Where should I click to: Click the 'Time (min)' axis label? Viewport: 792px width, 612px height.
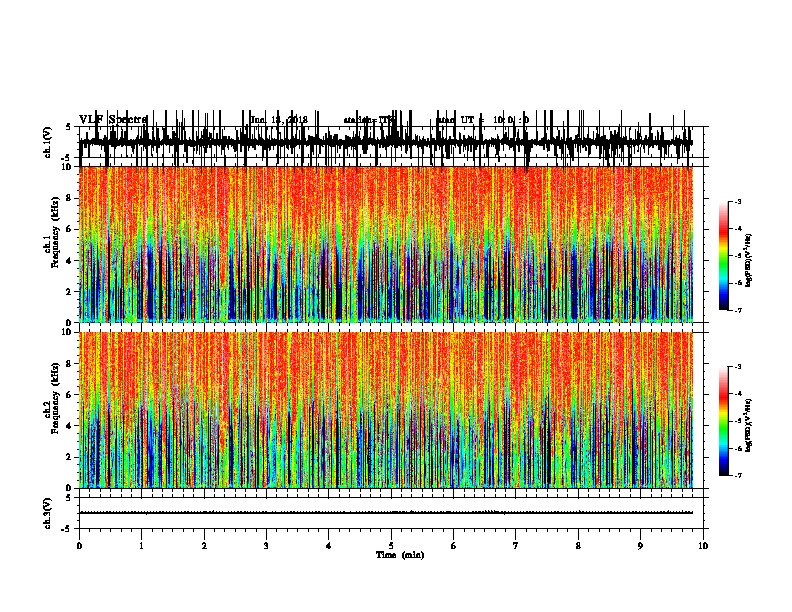pyautogui.click(x=400, y=555)
